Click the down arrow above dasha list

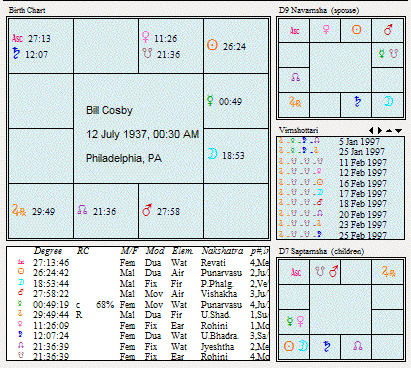tap(398, 131)
